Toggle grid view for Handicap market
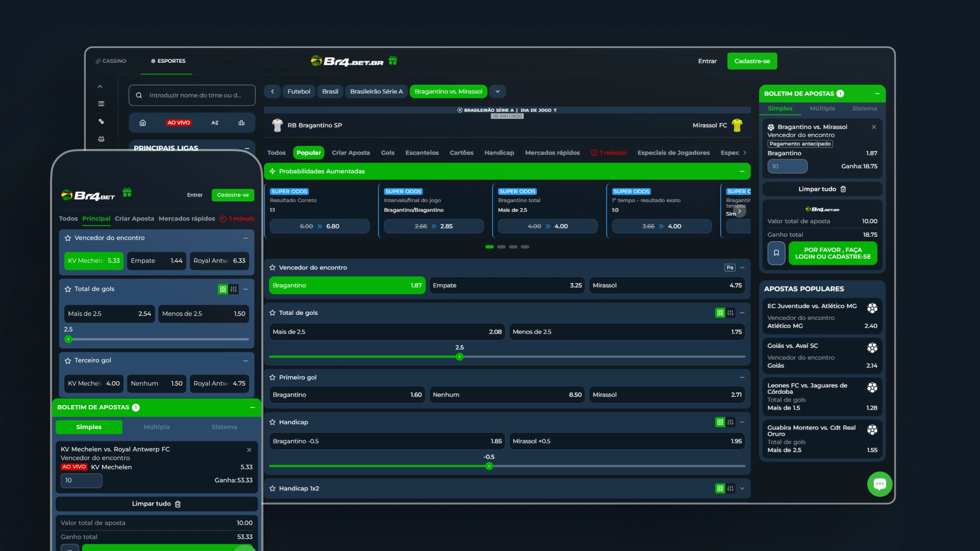The width and height of the screenshot is (980, 551). (720, 422)
